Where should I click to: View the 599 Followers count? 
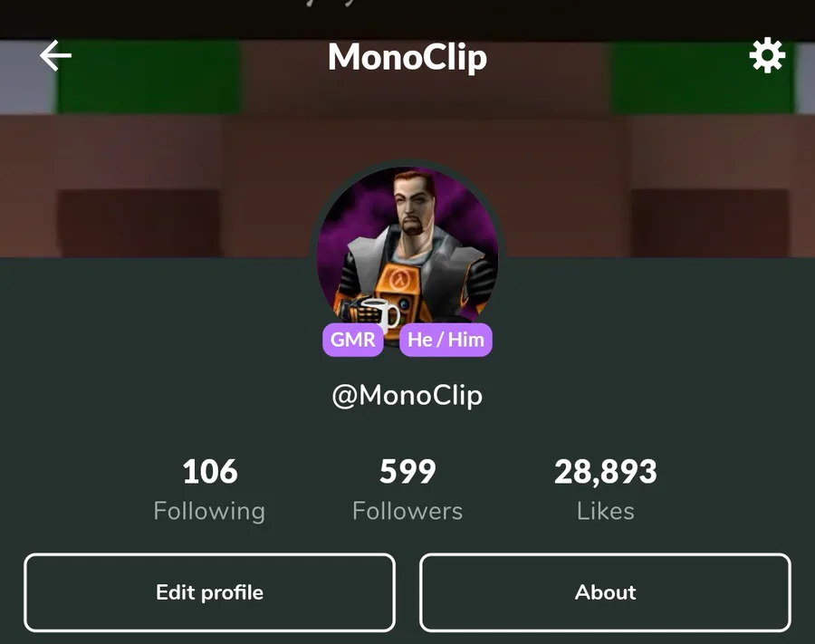click(407, 471)
